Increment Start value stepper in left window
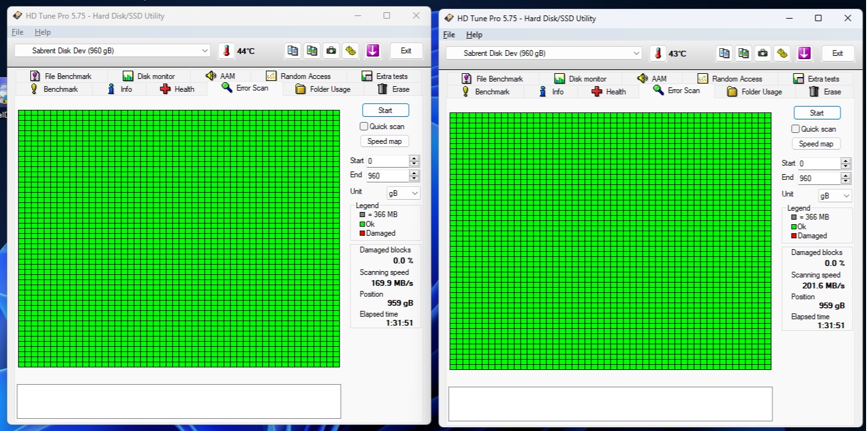The height and width of the screenshot is (431, 868). pos(414,158)
